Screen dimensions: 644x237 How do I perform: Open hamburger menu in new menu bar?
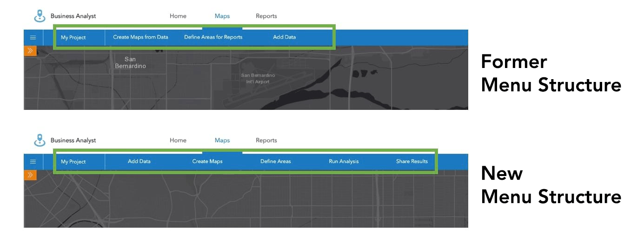33,162
